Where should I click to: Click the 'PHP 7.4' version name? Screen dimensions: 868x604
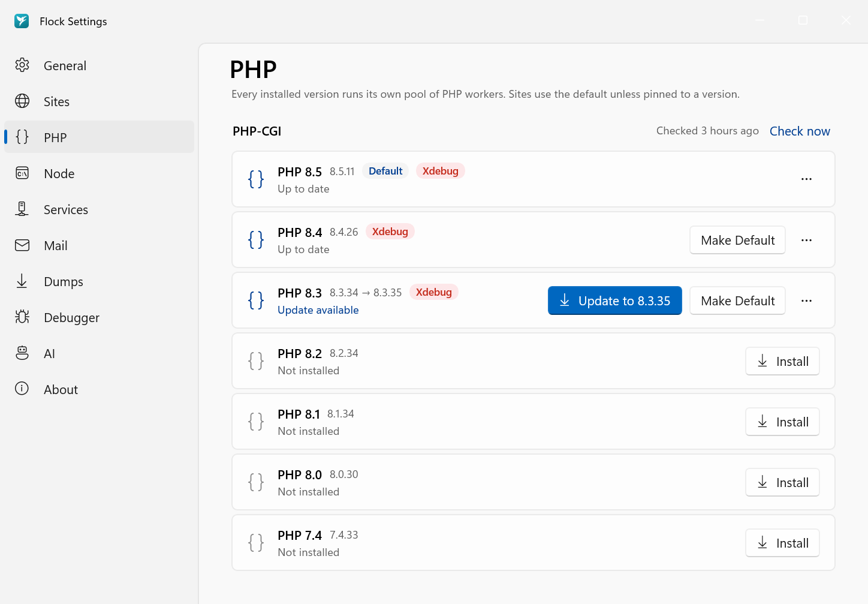[300, 535]
